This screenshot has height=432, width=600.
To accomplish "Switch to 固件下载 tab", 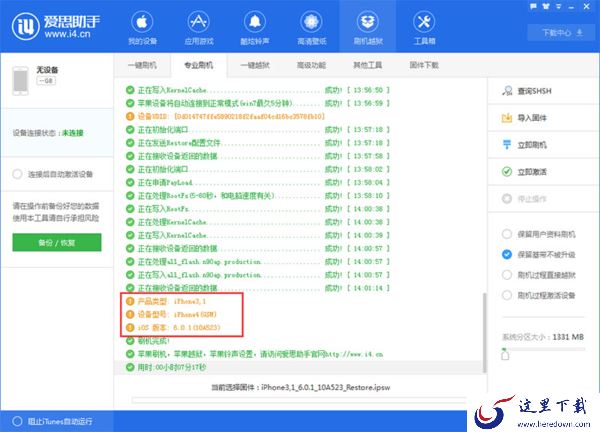I will pyautogui.click(x=424, y=65).
